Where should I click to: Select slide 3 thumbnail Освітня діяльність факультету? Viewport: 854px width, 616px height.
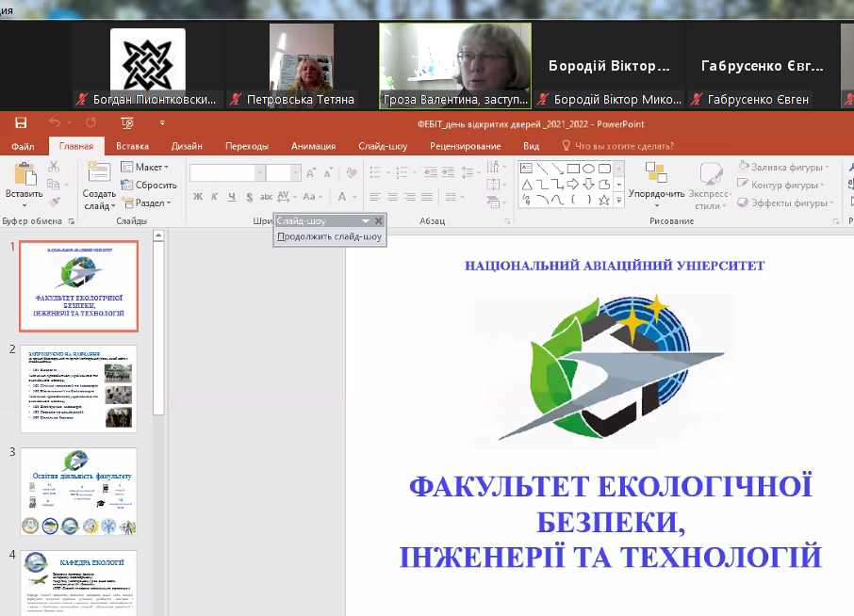pos(78,491)
